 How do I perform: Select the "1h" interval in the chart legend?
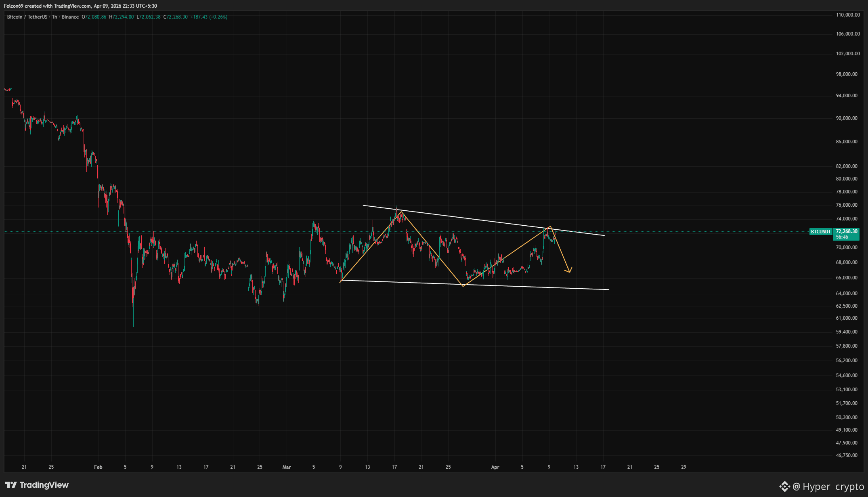[55, 17]
